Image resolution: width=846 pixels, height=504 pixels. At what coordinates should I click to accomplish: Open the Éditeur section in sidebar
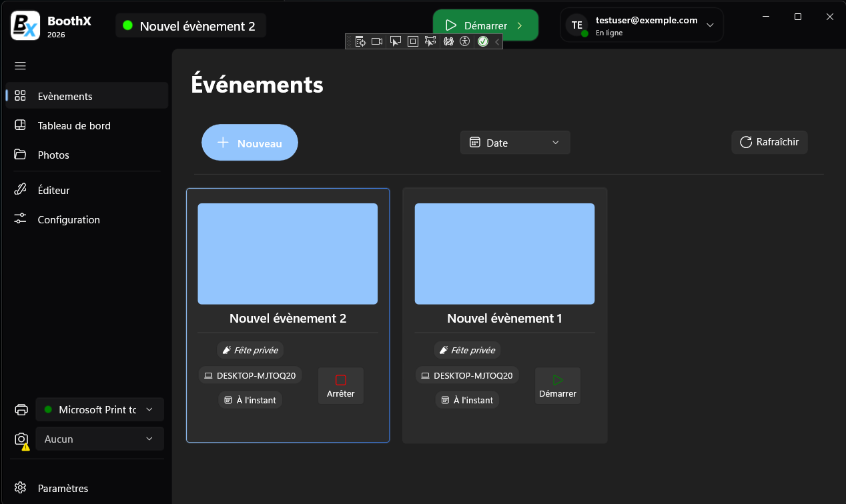click(53, 190)
